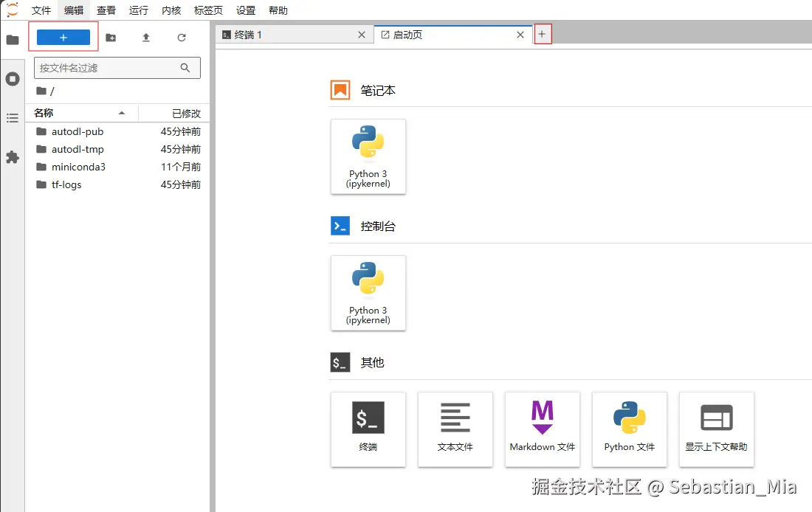Create a new folder with the toolbar icon
Screen dimensions: 812x512
tap(110, 38)
